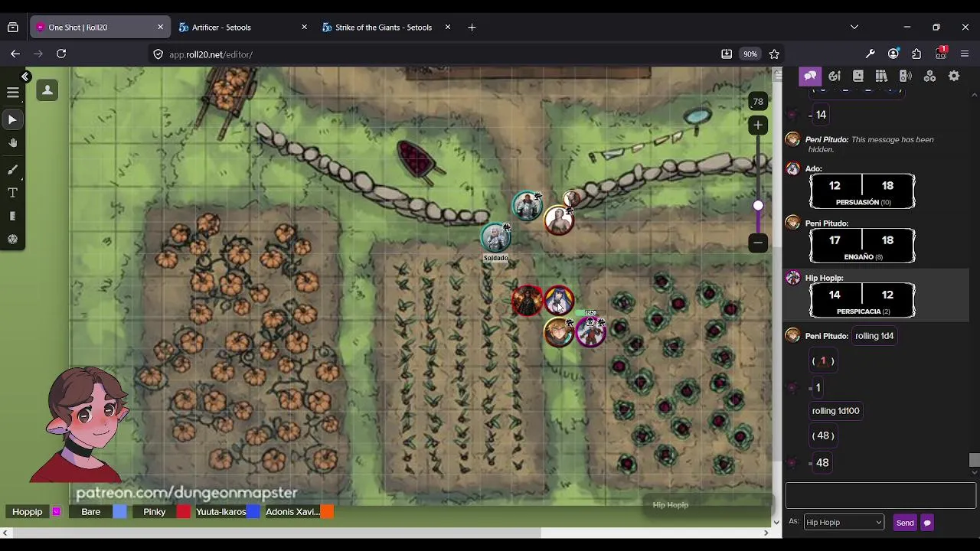This screenshot has width=980, height=551.
Task: Select the brush Drawing tool
Action: pyautogui.click(x=12, y=169)
